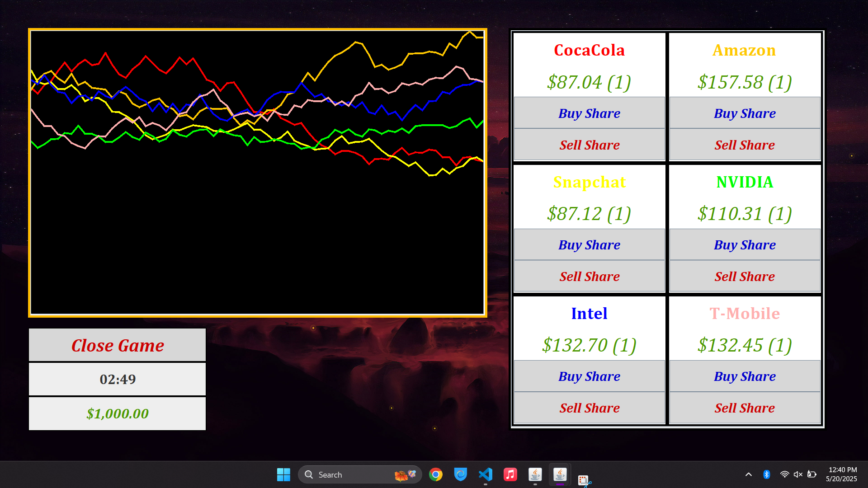
Task: Open the Apple Music taskbar icon
Action: (510, 474)
